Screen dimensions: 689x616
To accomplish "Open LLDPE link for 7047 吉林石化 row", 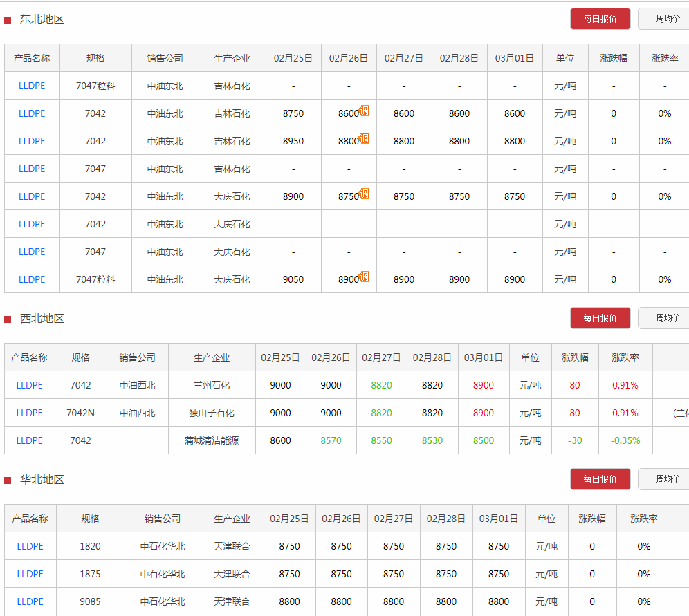I will (x=32, y=169).
